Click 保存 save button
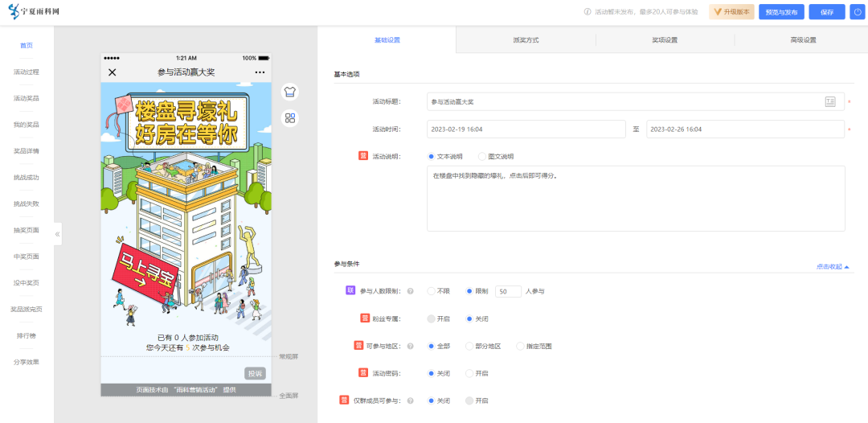This screenshot has height=423, width=868. (827, 11)
